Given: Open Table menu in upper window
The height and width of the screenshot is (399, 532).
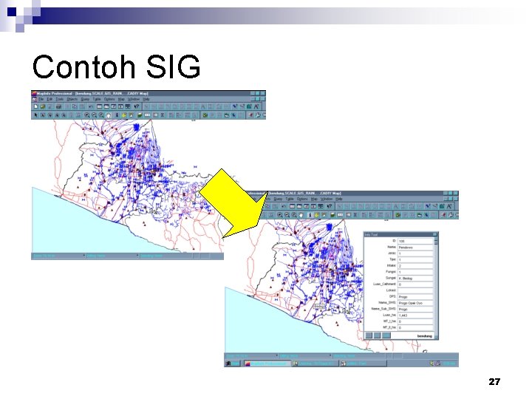Looking at the screenshot, I should pos(97,100).
